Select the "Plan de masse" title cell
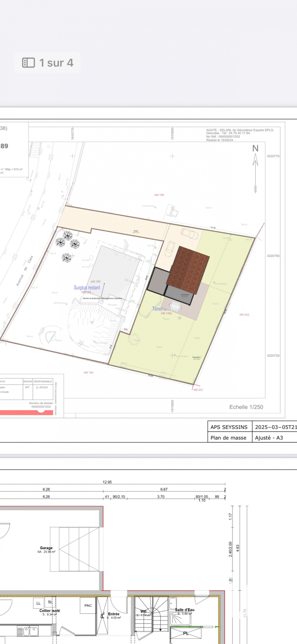297x644 pixels. 228,437
